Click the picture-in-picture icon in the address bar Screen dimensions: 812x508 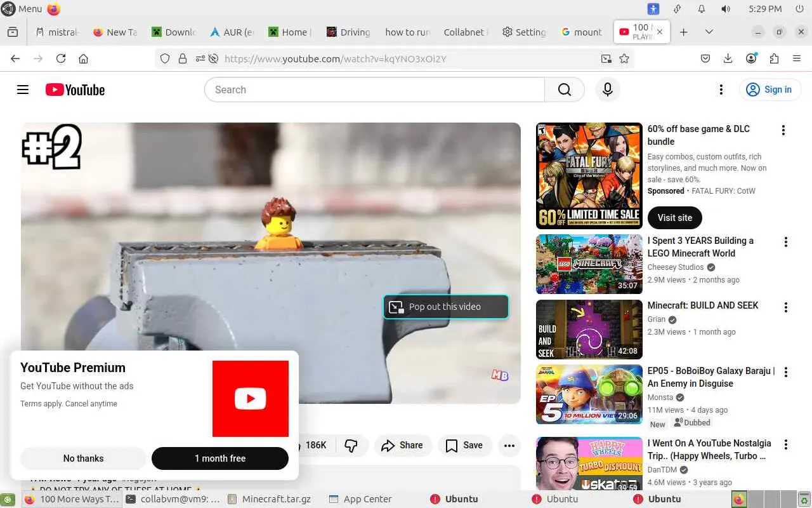pos(606,58)
